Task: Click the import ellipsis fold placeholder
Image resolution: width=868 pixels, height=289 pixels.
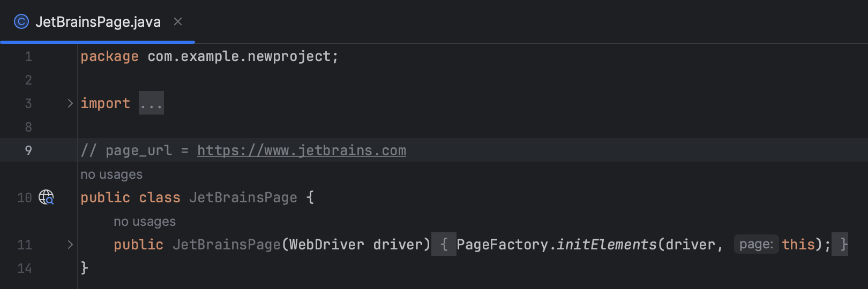Action: (151, 103)
